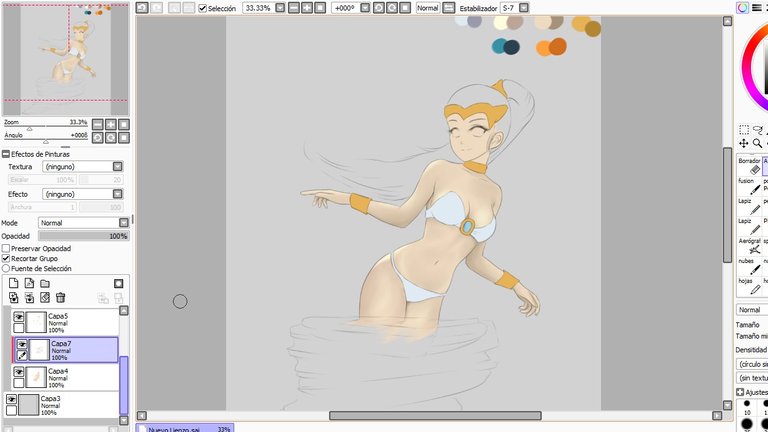
Task: Flip the canvas view horizontally
Action: (x=449, y=8)
